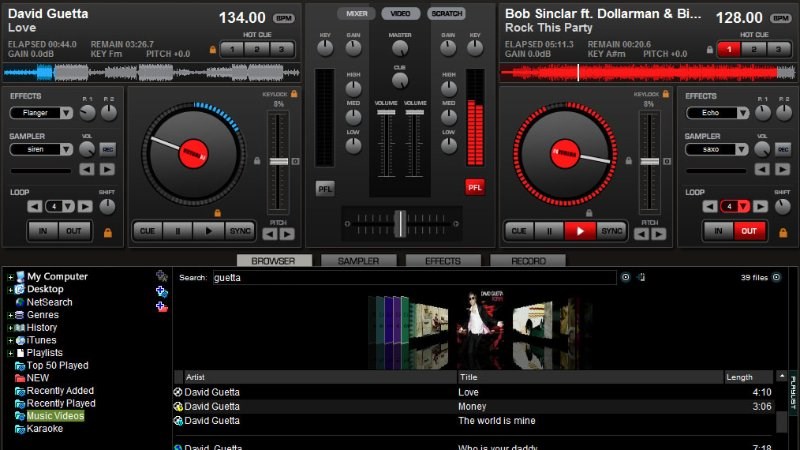Toggle right channel PFL headphone monitor

(x=474, y=187)
